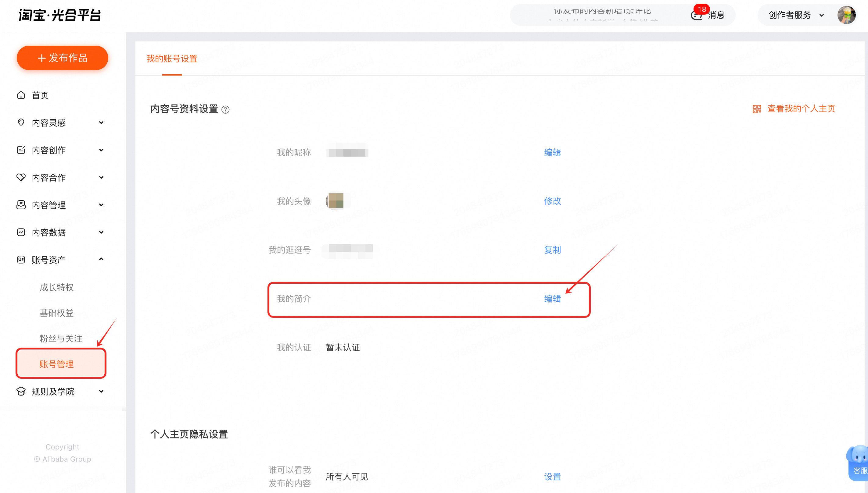868x493 pixels.
Task: Expand the 内容合作 chevron
Action: [x=101, y=177]
